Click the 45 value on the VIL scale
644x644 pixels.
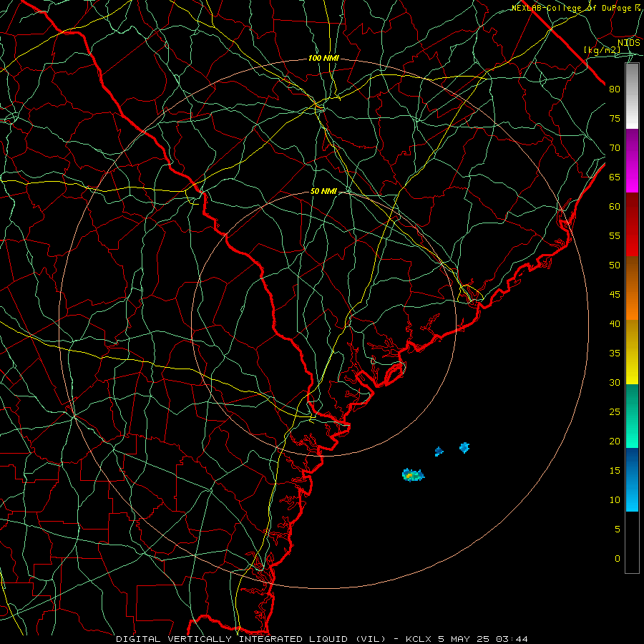[x=615, y=295]
